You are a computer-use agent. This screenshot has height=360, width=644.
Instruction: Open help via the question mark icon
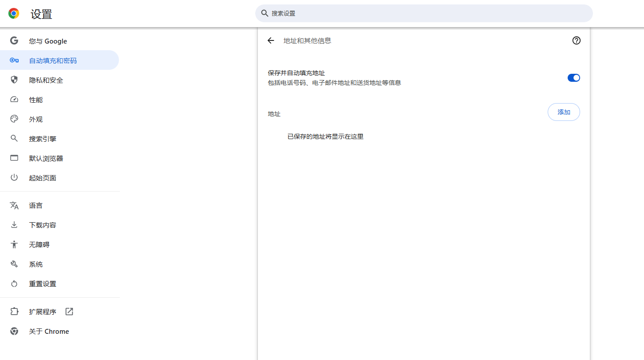[x=577, y=40]
